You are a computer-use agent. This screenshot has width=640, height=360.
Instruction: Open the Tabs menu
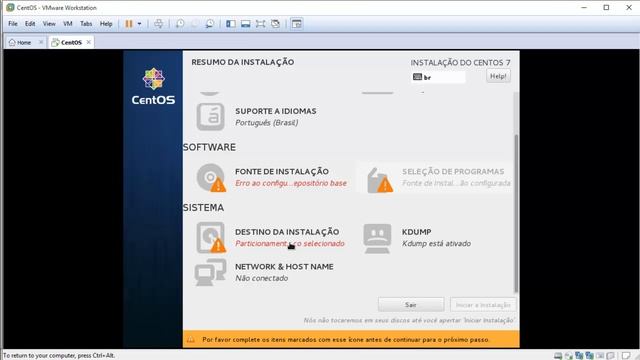click(x=86, y=24)
